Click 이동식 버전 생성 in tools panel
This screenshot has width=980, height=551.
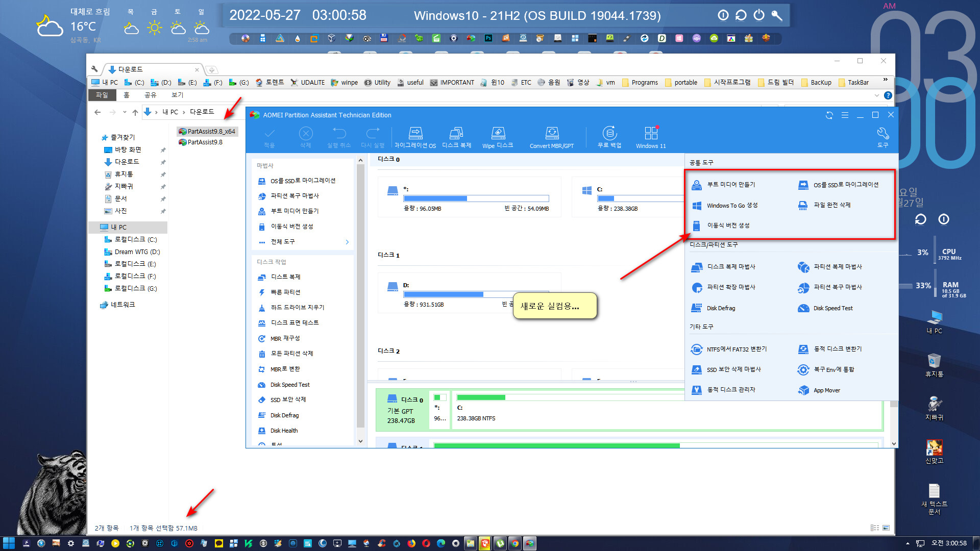click(x=720, y=226)
